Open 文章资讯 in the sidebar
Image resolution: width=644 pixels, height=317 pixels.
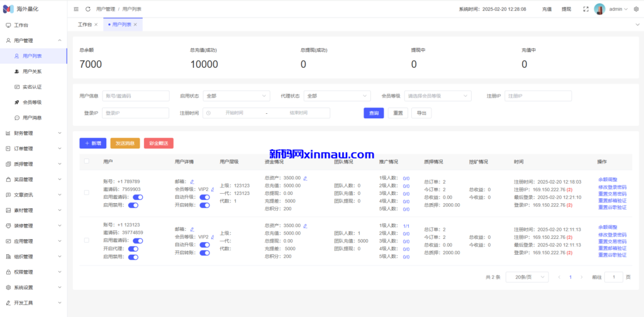coord(34,195)
